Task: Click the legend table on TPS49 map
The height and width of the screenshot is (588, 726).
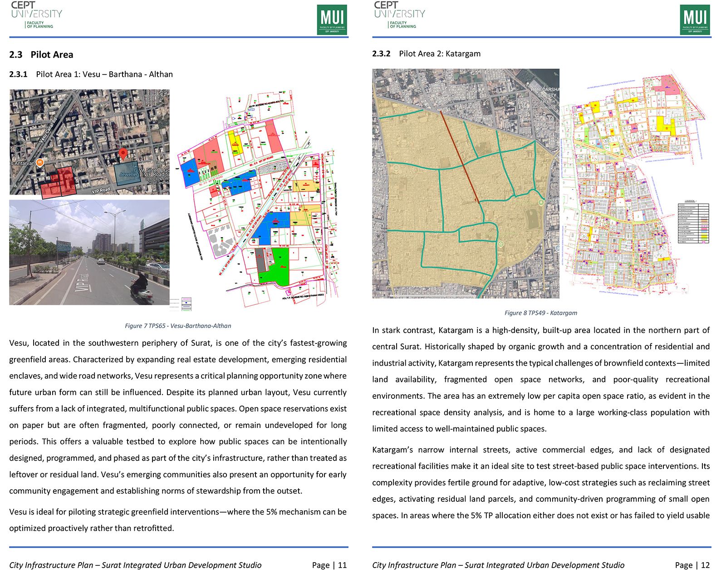Action: click(693, 223)
